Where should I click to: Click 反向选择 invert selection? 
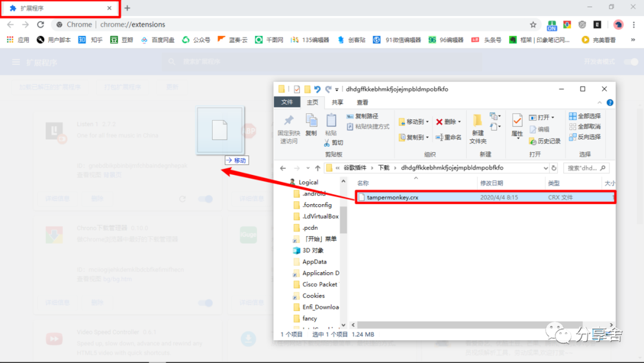[x=585, y=137]
